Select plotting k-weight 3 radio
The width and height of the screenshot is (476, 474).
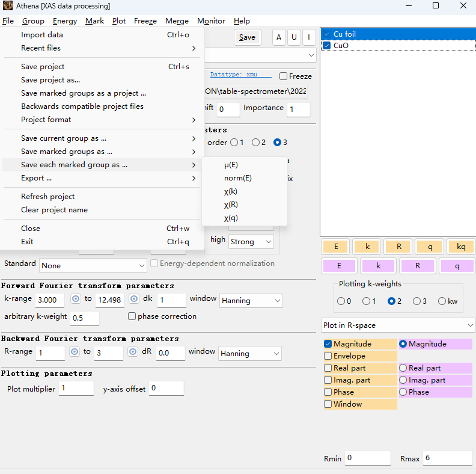[417, 301]
